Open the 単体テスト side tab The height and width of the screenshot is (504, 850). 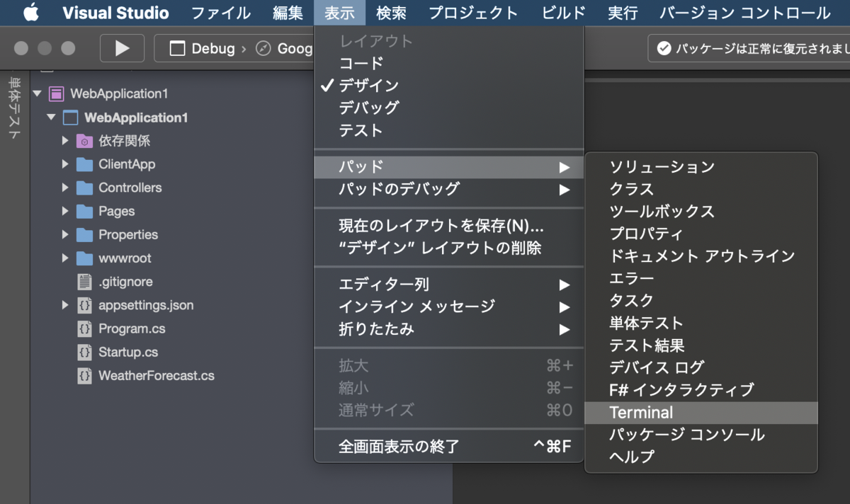[x=14, y=108]
